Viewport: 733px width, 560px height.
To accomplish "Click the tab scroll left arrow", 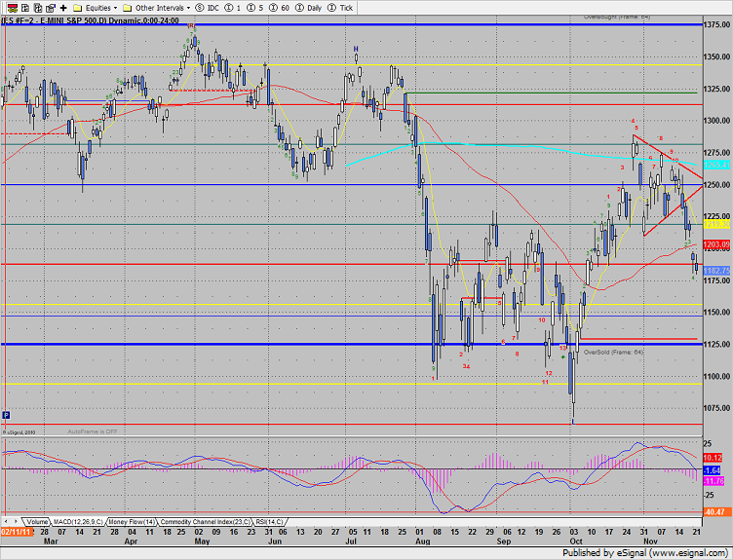I will [x=6, y=521].
